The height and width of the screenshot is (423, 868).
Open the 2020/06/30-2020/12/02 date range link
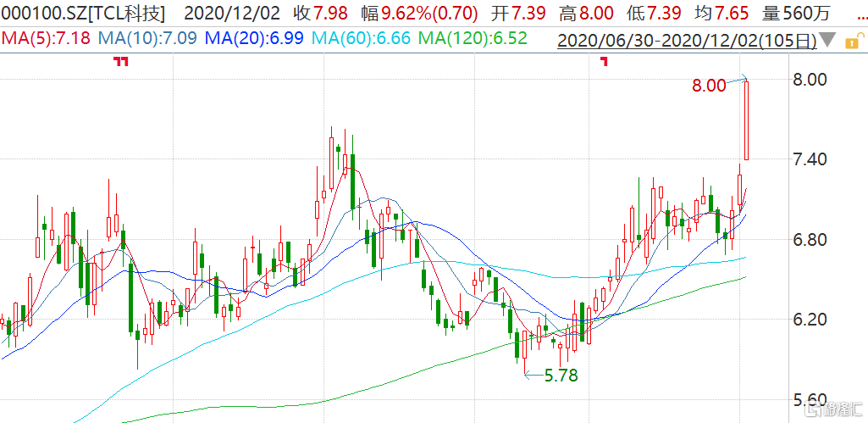(x=687, y=40)
